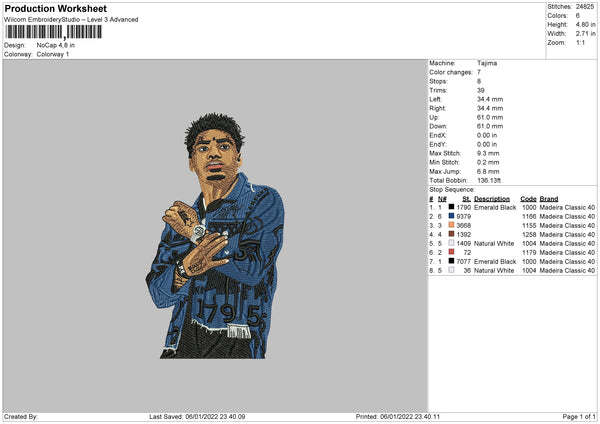Click the 'Down:' label

[x=438, y=126]
